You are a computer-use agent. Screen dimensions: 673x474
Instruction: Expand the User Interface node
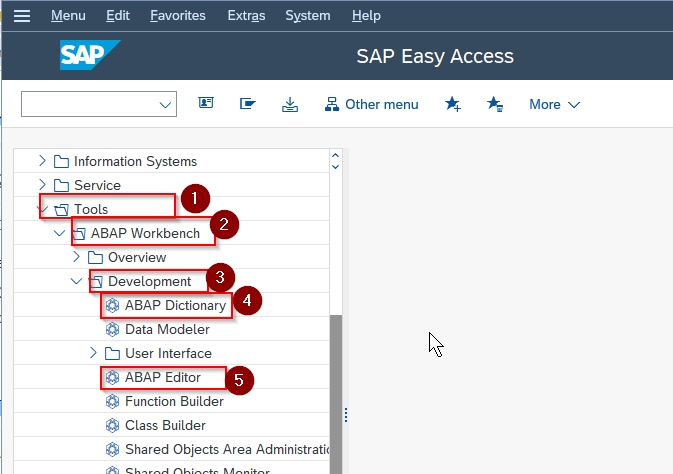tap(94, 353)
